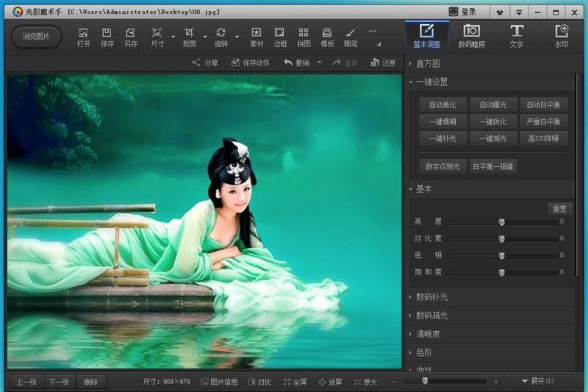Apply 自动曝光 auto exposure

click(493, 104)
